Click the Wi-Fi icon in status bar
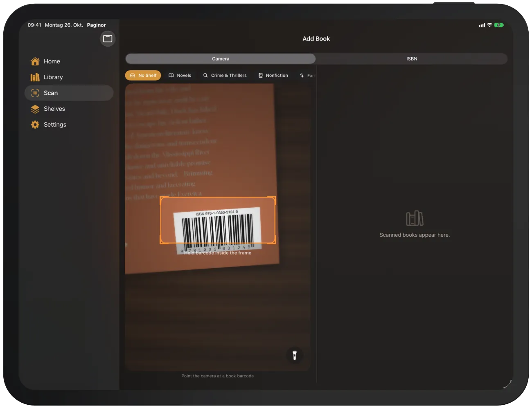 pyautogui.click(x=489, y=25)
